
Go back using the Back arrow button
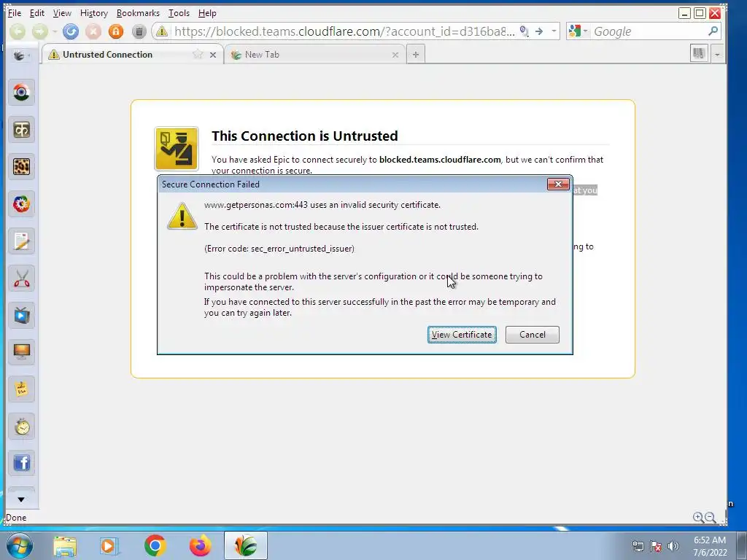18,32
